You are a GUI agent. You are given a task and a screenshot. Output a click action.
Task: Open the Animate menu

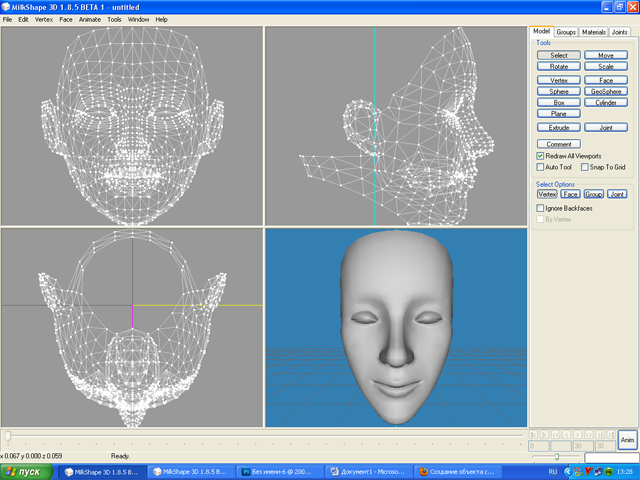click(x=90, y=19)
